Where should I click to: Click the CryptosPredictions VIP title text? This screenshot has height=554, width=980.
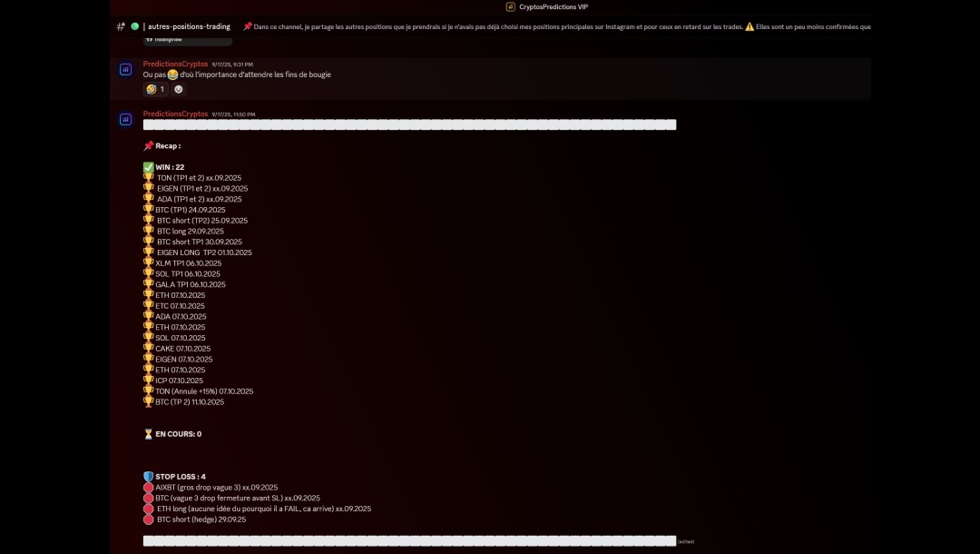pyautogui.click(x=554, y=7)
